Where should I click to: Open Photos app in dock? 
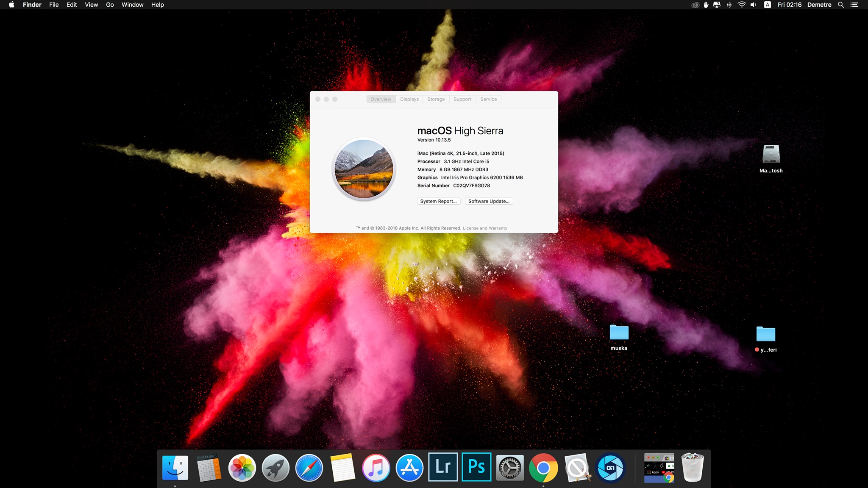[242, 468]
